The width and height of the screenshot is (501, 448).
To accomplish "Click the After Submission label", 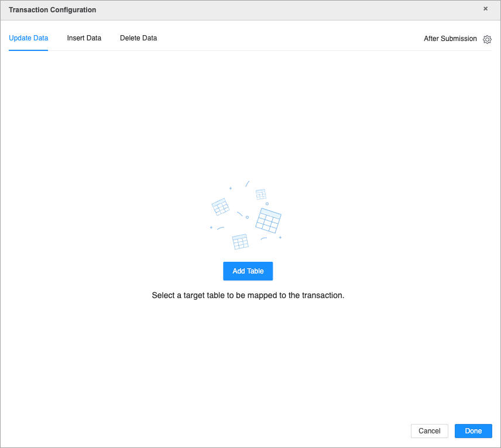I will tap(450, 39).
